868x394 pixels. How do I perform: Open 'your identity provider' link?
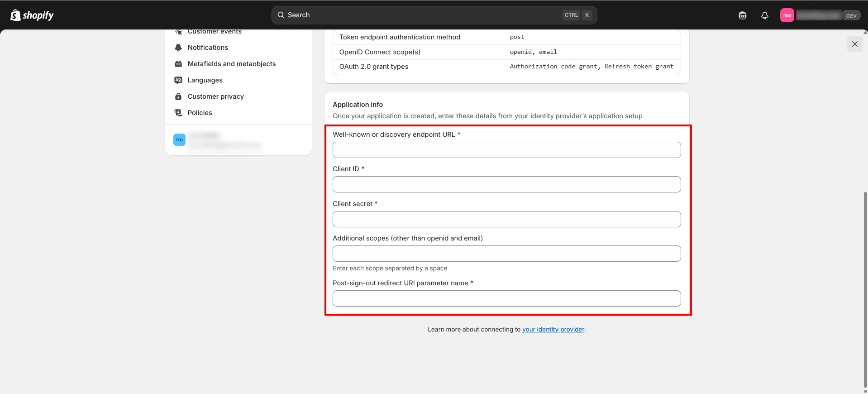point(553,329)
